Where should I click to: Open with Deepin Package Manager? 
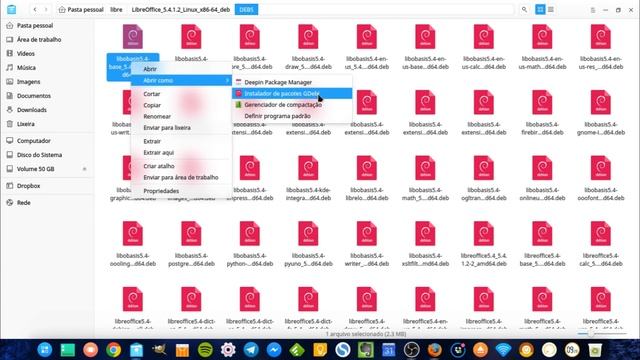[x=292, y=82]
